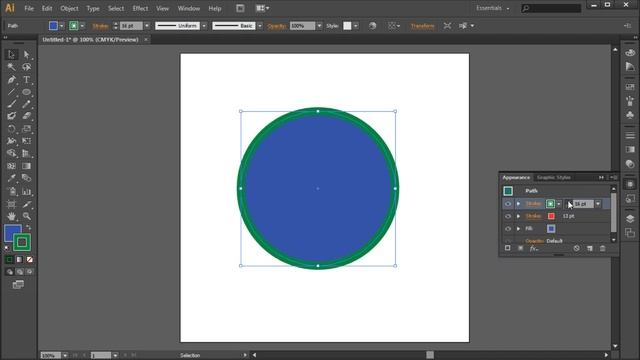Select the Zoom tool
The width and height of the screenshot is (640, 360).
[27, 216]
